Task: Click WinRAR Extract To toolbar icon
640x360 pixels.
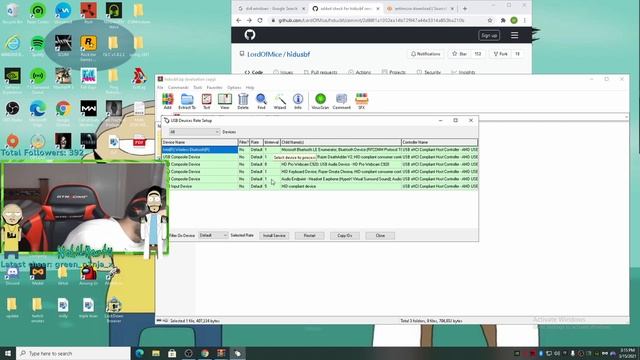Action: [187, 101]
